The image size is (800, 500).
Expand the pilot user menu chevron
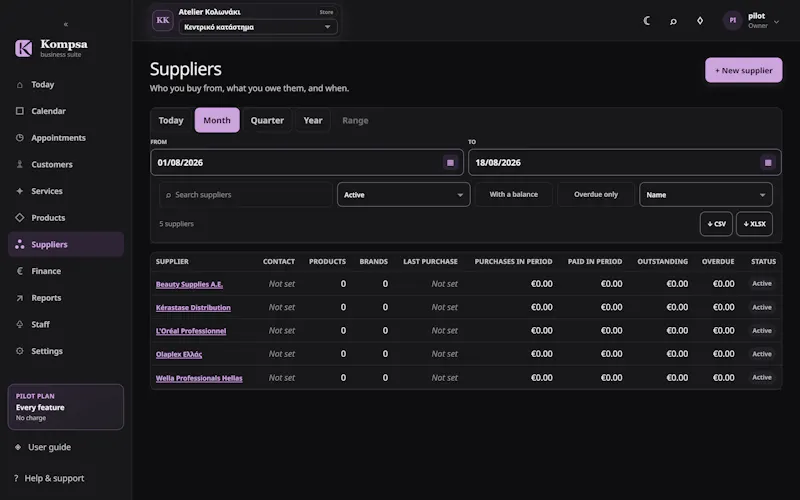click(777, 22)
